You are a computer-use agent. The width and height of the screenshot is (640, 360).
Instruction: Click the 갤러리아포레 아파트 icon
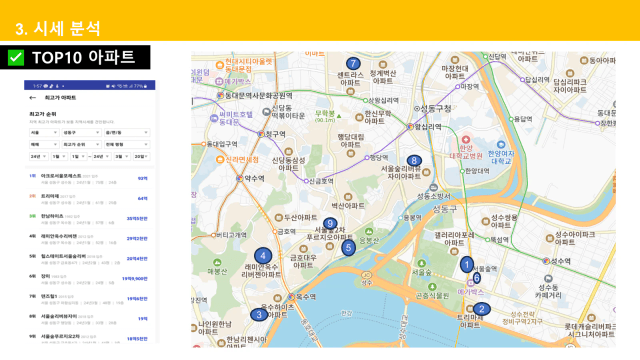tap(453, 251)
